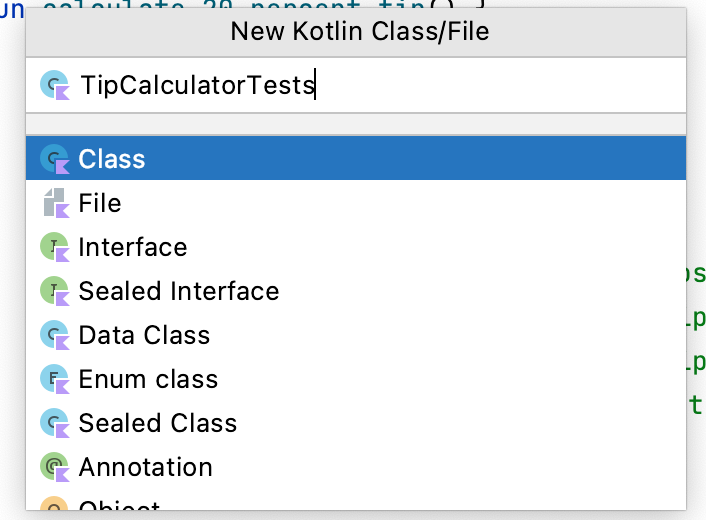This screenshot has height=520, width=706.
Task: Click the Sealed Class icon
Action: (53, 423)
